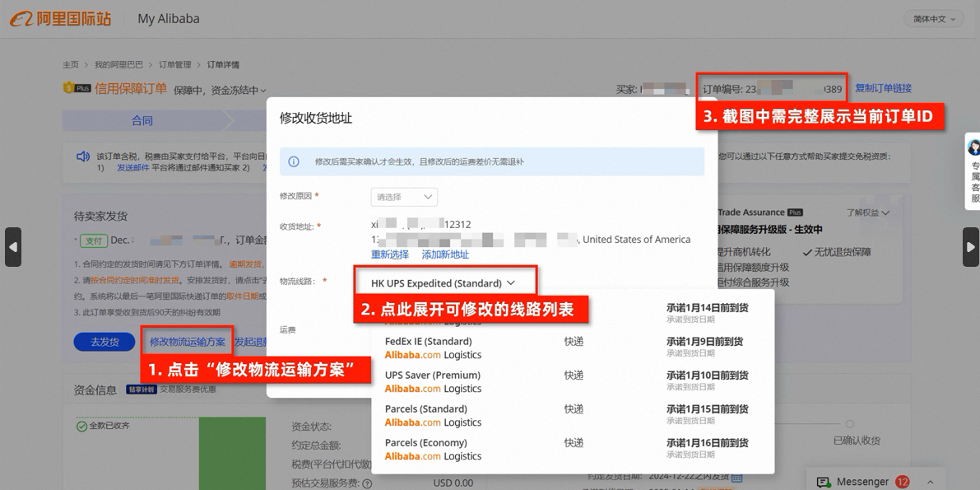
Task: Open the 简体中文 language dropdown
Action: [x=934, y=19]
